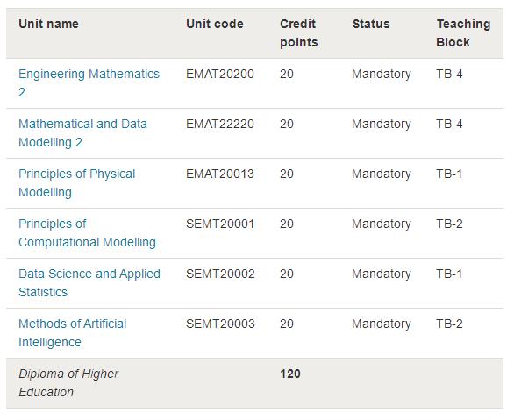The width and height of the screenshot is (514, 420).
Task: Open Data Science and Applied Statistics link
Action: pos(89,282)
